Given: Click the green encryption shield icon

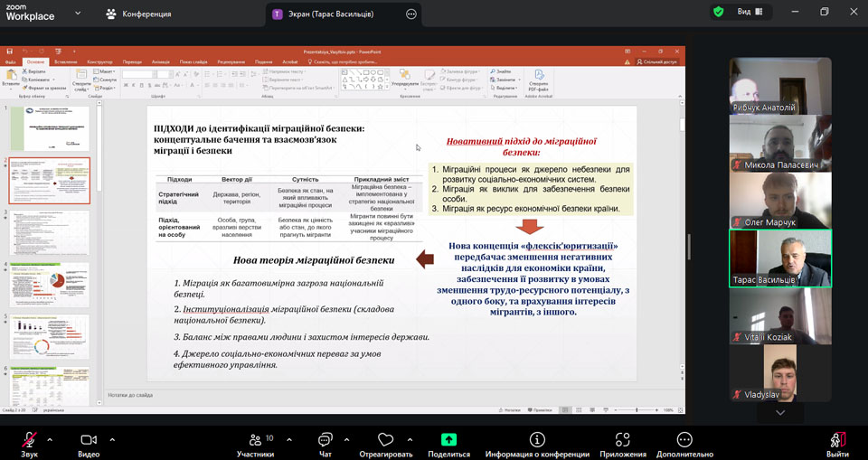Looking at the screenshot, I should (x=718, y=13).
